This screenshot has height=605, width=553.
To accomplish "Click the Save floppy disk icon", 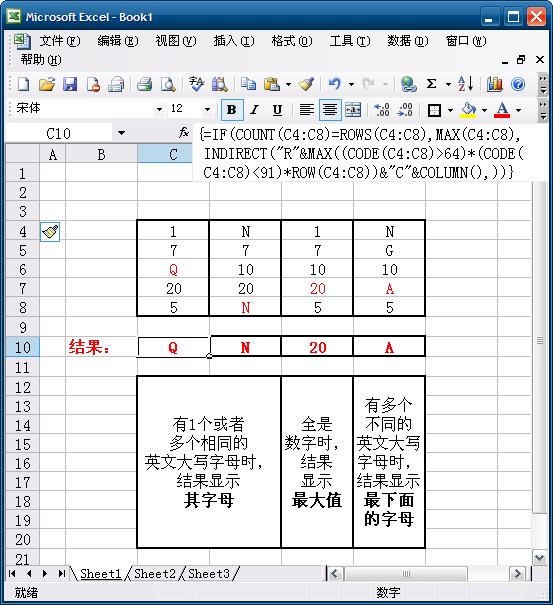I will point(70,84).
